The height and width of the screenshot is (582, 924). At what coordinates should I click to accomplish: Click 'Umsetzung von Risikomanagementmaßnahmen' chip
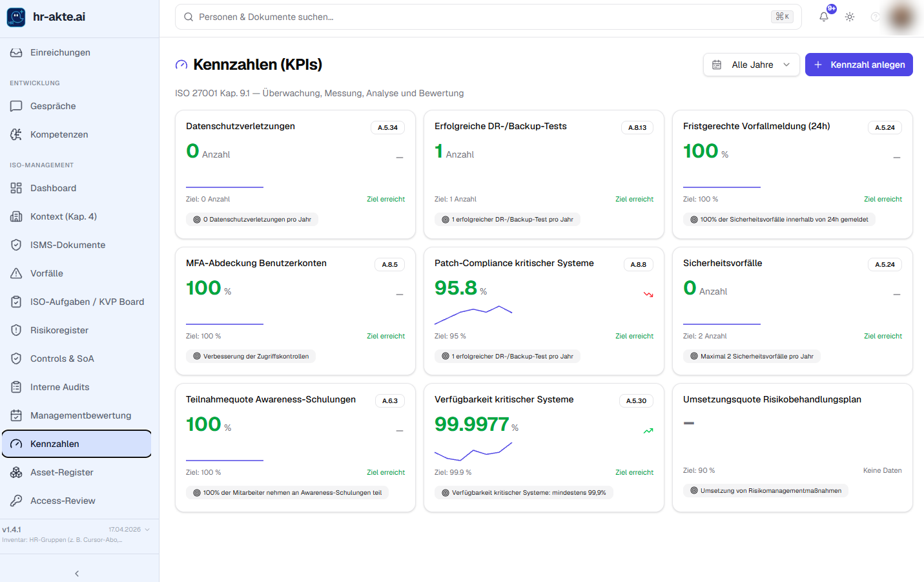click(766, 491)
